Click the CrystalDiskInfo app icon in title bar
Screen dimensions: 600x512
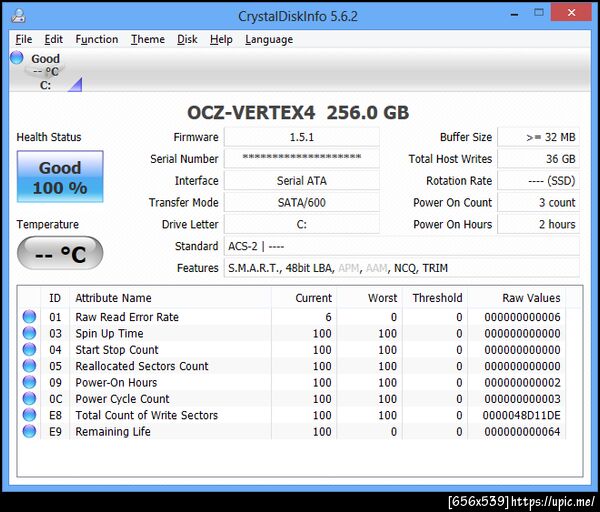[18, 16]
